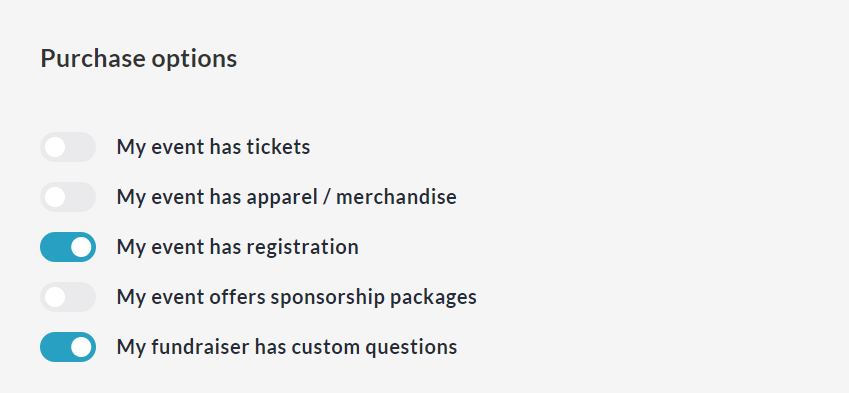Enable the 'My event has tickets' toggle
Viewport: 849px width, 393px height.
68,147
